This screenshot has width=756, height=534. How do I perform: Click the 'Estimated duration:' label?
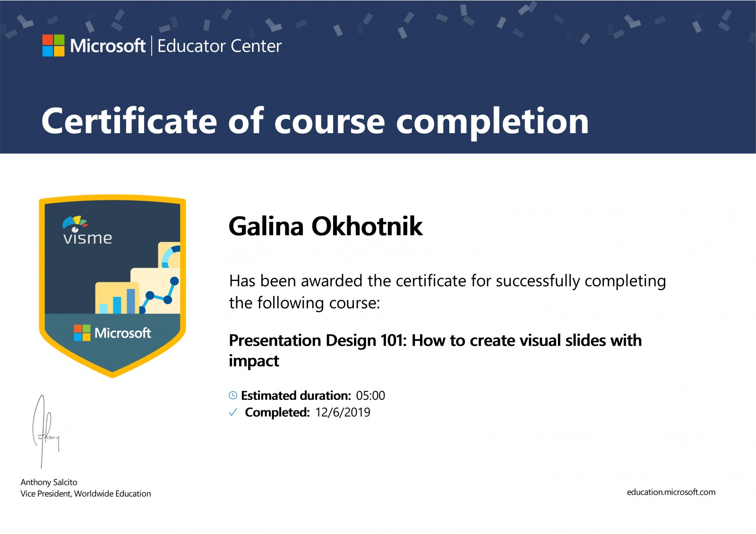(296, 395)
